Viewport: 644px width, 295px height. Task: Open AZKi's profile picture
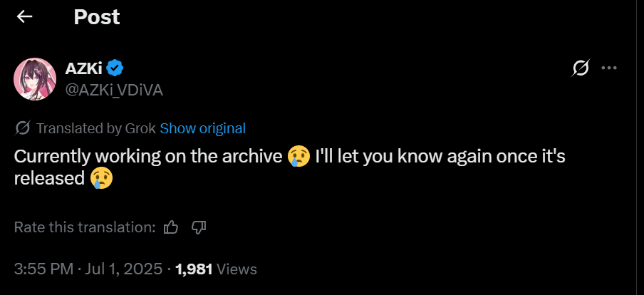pos(35,79)
